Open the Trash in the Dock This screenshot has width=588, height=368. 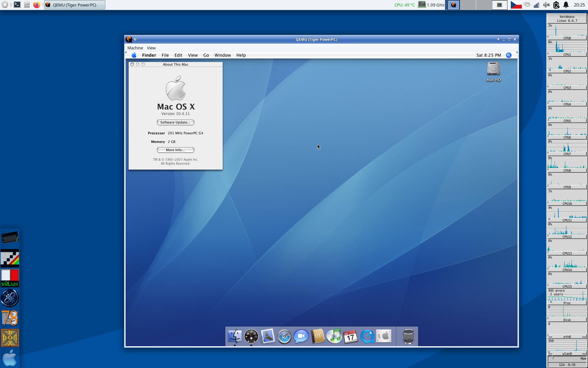(408, 336)
